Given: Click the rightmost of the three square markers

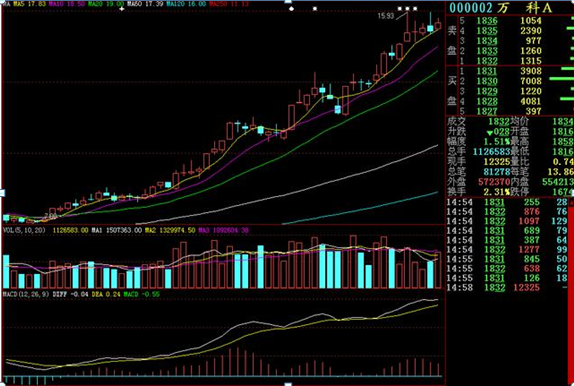Looking at the screenshot, I should click(415, 8).
